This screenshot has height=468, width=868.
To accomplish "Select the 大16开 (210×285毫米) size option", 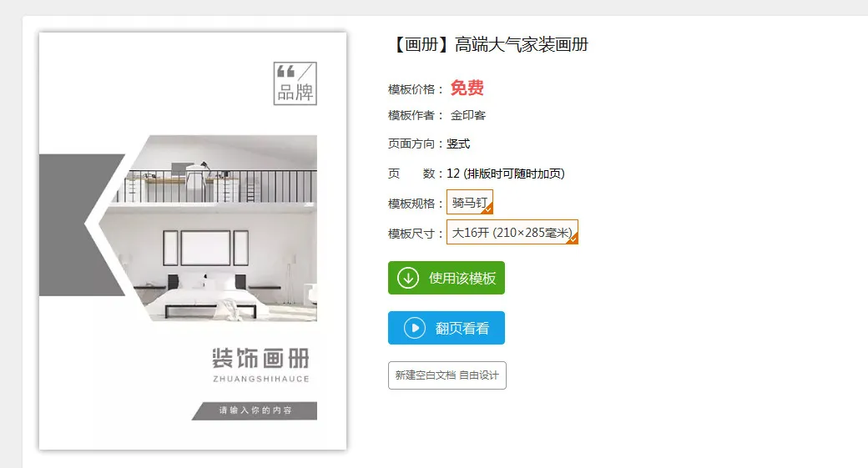I will coord(512,233).
